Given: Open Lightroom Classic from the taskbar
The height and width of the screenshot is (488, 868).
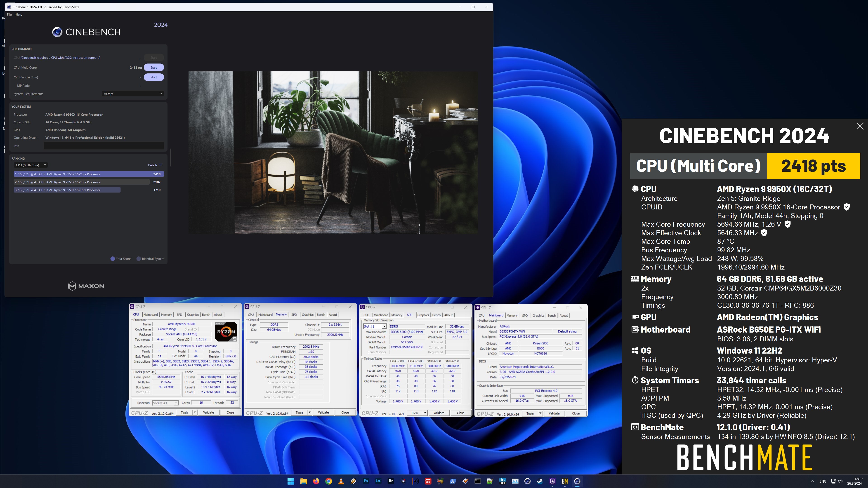Looking at the screenshot, I should [378, 481].
